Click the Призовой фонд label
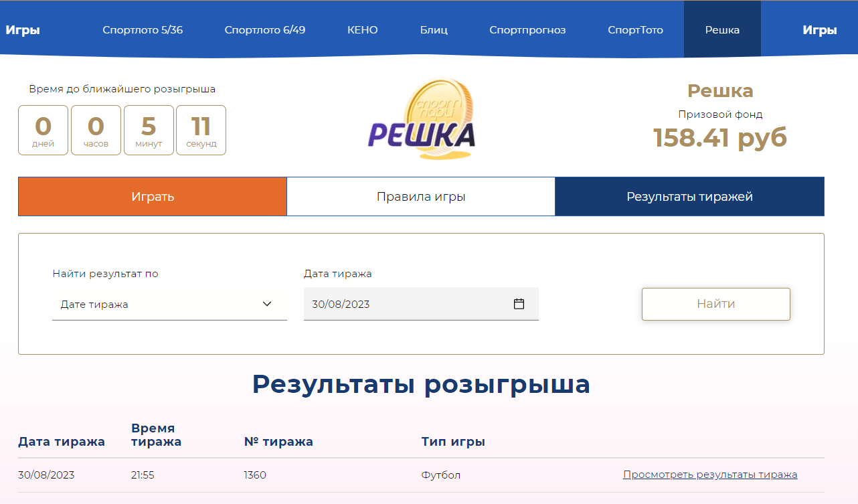This screenshot has height=504, width=858. point(720,114)
